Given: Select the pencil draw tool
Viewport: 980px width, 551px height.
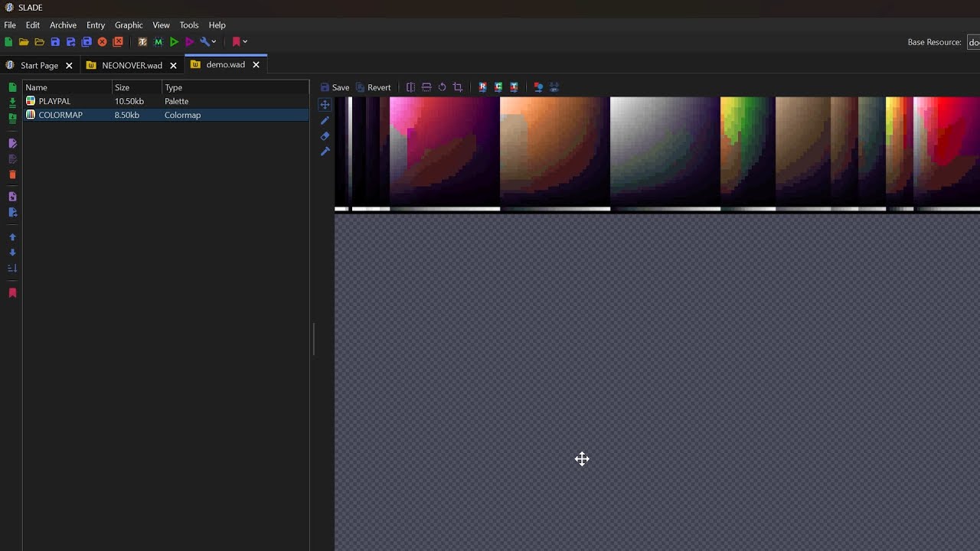Looking at the screenshot, I should [x=325, y=120].
